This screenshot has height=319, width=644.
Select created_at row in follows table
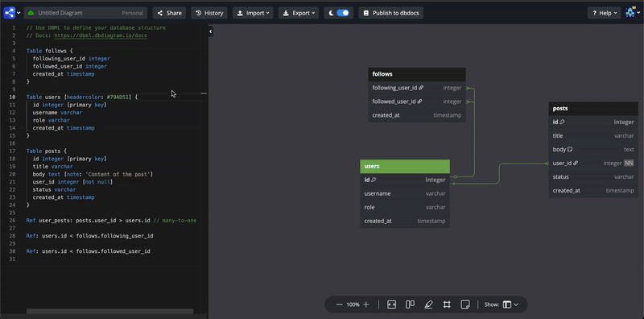click(x=417, y=115)
